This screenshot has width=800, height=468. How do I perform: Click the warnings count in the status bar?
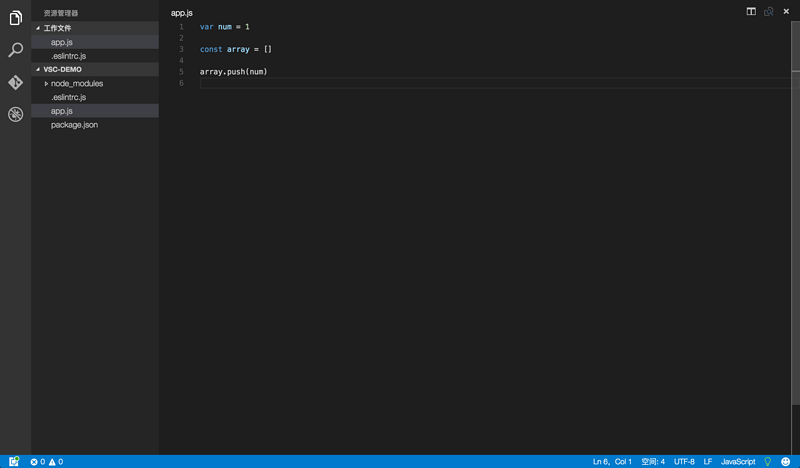pos(56,462)
